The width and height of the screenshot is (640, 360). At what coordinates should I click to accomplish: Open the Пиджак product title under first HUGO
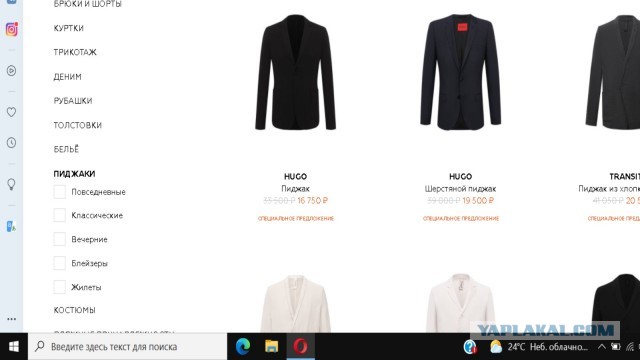(x=296, y=189)
